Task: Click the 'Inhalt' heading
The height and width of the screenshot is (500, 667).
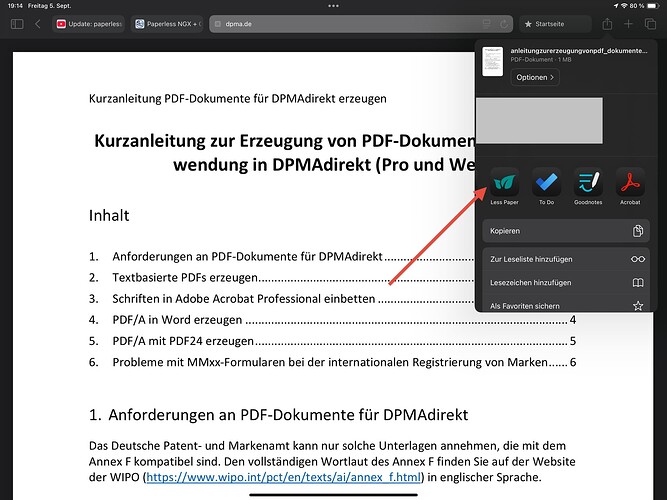Action: [x=109, y=215]
